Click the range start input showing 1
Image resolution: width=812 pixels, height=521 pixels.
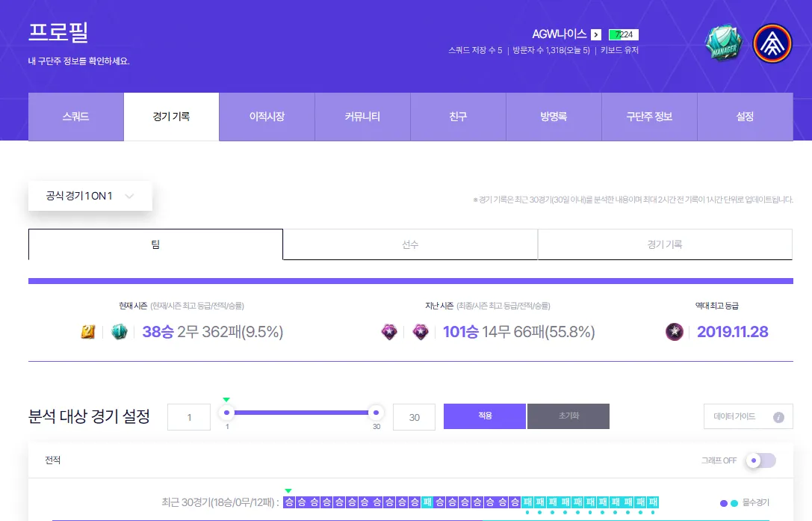pos(189,417)
